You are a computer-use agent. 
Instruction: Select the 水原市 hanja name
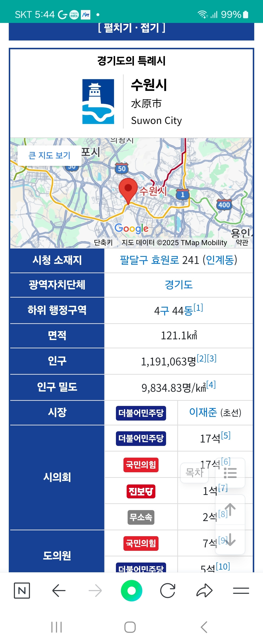(x=146, y=103)
